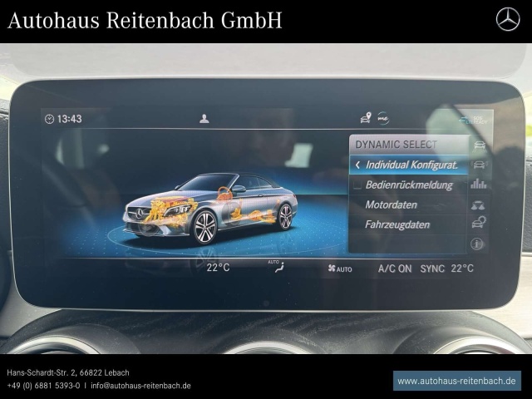Tap the SOS ready status icon
The width and height of the screenshot is (532, 399).
[475, 120]
